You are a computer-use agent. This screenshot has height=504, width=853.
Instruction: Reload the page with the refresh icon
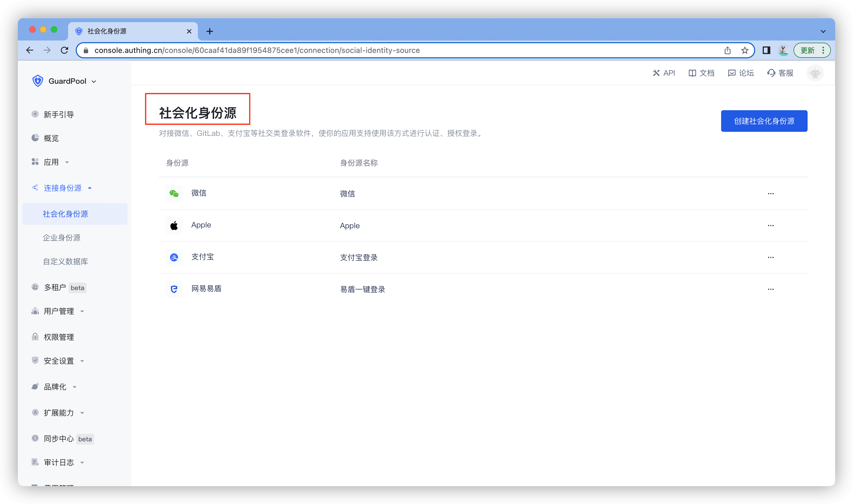tap(64, 51)
